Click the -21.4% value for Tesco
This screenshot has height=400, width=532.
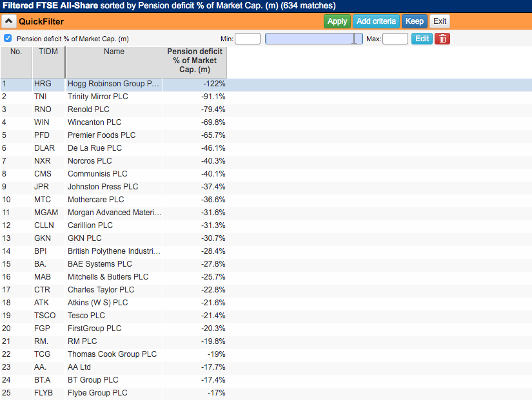(213, 316)
